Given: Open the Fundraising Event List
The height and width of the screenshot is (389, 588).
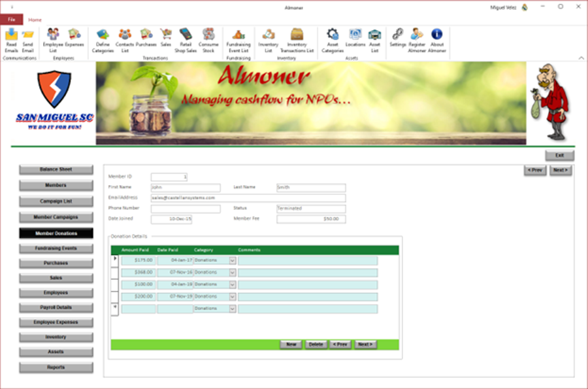Looking at the screenshot, I should 238,40.
